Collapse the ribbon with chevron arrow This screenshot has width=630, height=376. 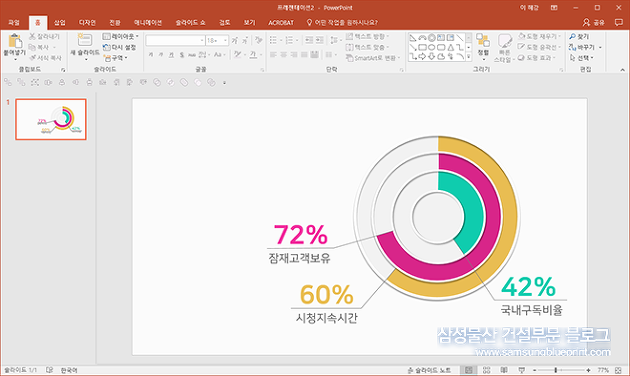click(x=622, y=69)
